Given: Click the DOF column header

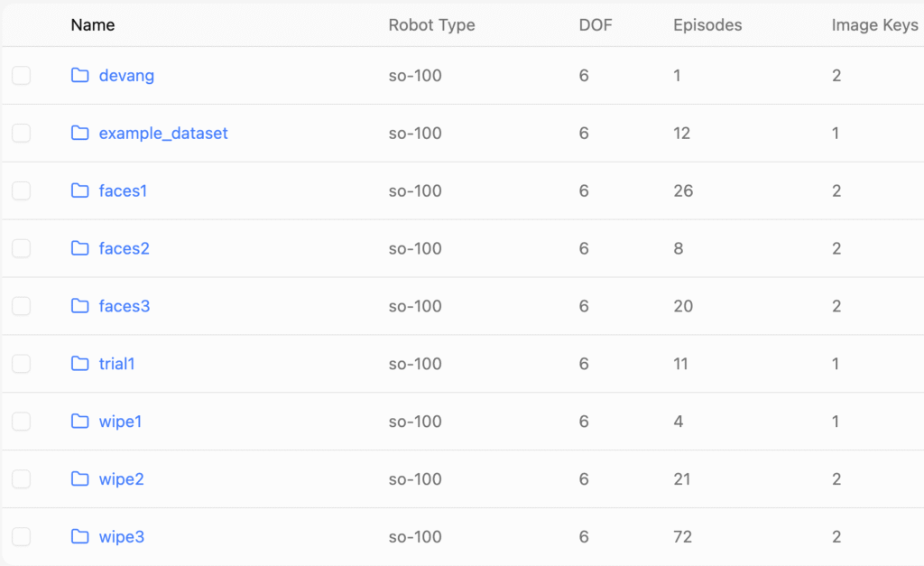Looking at the screenshot, I should click(596, 24).
